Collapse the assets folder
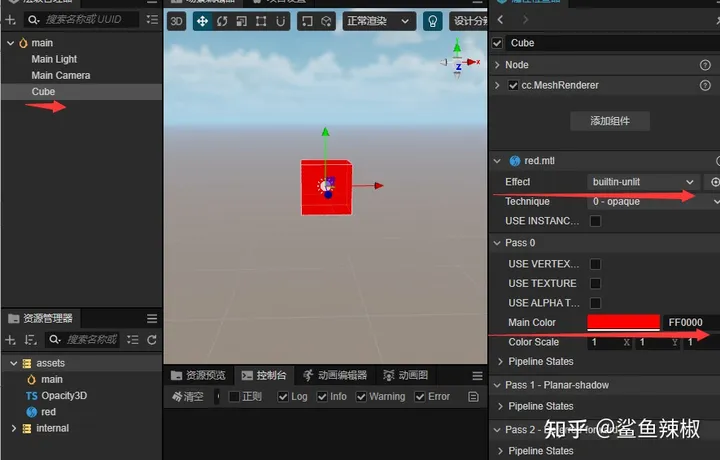Image resolution: width=720 pixels, height=460 pixels. pos(14,364)
